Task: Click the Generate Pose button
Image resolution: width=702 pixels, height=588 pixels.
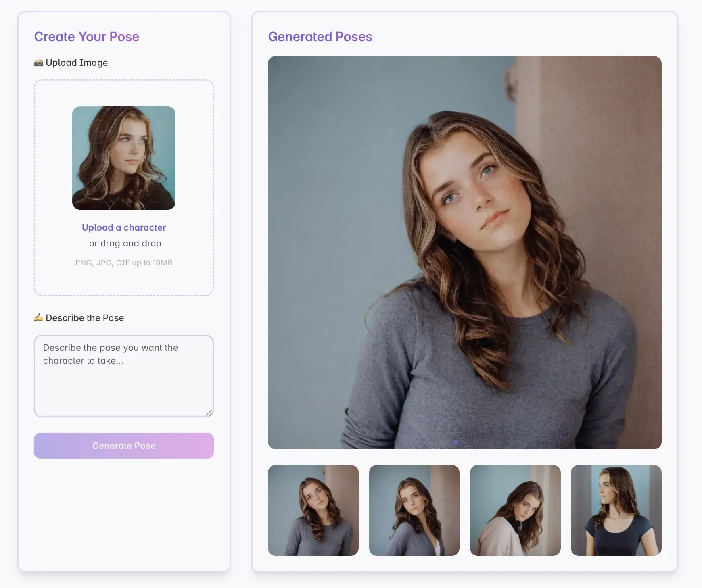Action: (x=124, y=446)
